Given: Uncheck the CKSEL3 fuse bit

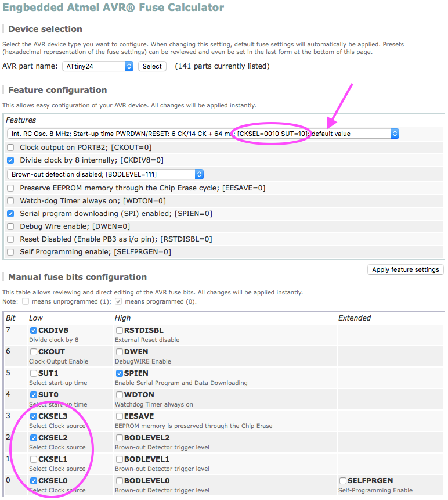Looking at the screenshot, I should (x=34, y=416).
